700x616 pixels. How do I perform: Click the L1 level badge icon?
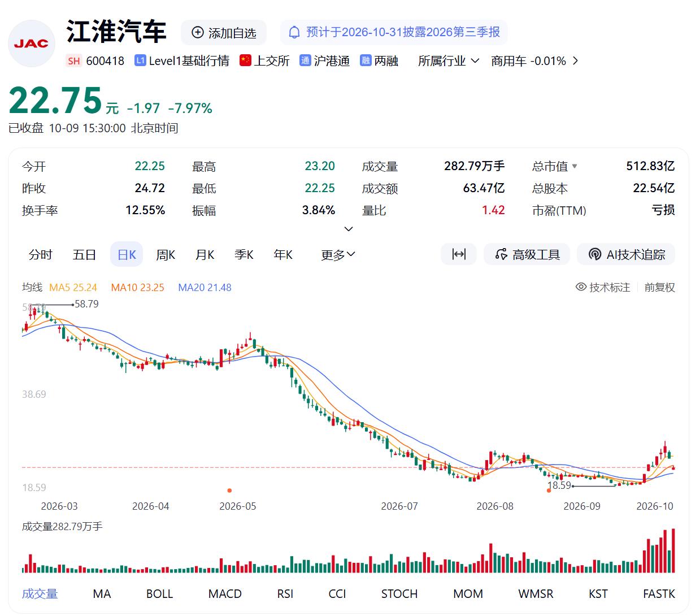(140, 60)
